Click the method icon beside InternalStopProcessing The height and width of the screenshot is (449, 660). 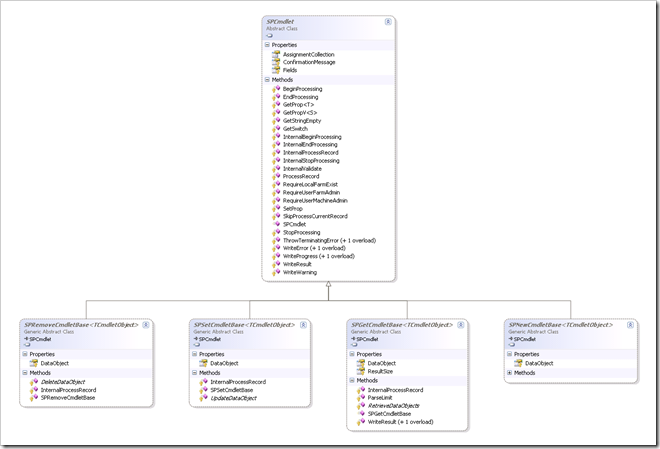(x=276, y=160)
